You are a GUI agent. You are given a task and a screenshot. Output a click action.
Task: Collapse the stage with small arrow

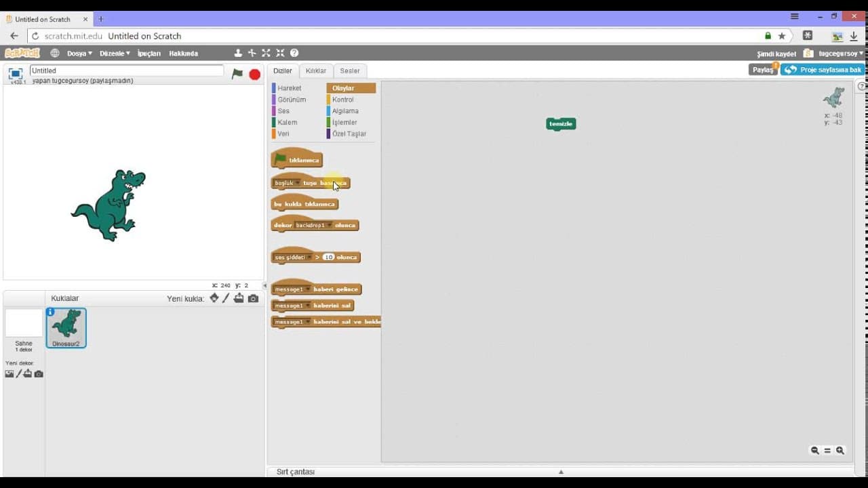(265, 285)
